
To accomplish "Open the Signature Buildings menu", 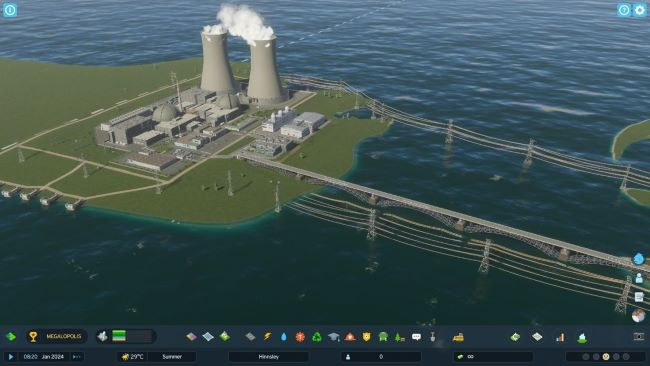I will pos(225,337).
